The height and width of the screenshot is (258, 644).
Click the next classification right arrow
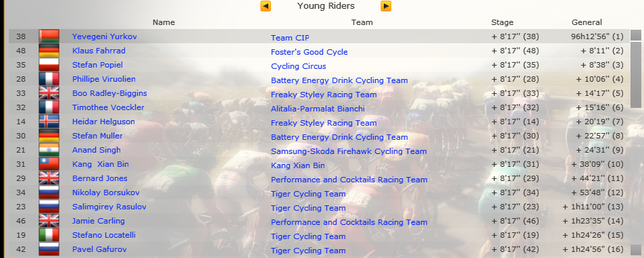coord(386,6)
